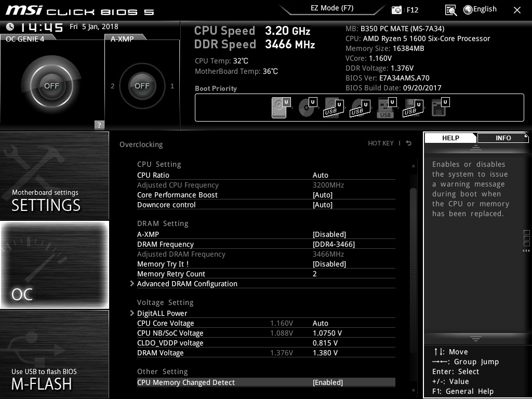
Task: Click the side panel collapse arrows
Action: pos(526,251)
